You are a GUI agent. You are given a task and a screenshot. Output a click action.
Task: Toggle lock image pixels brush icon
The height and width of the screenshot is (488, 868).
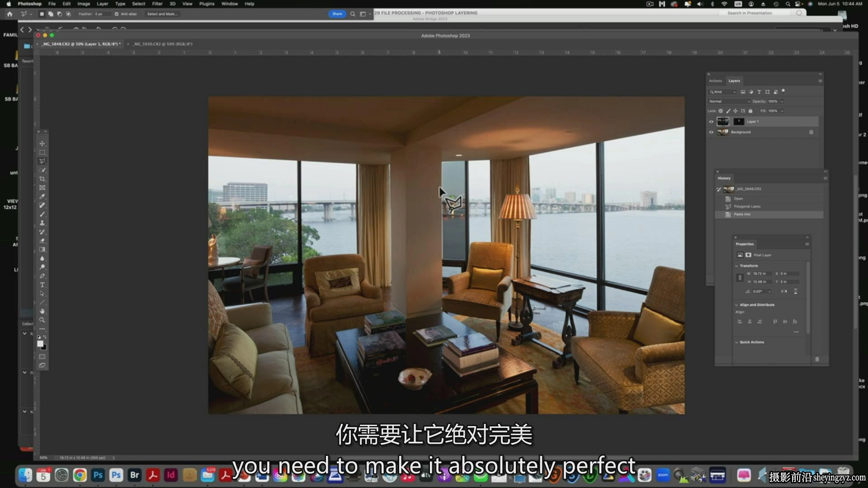(x=728, y=111)
